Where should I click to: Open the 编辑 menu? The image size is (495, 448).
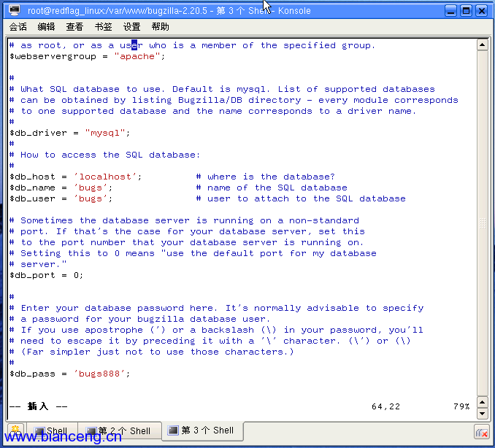pyautogui.click(x=46, y=27)
